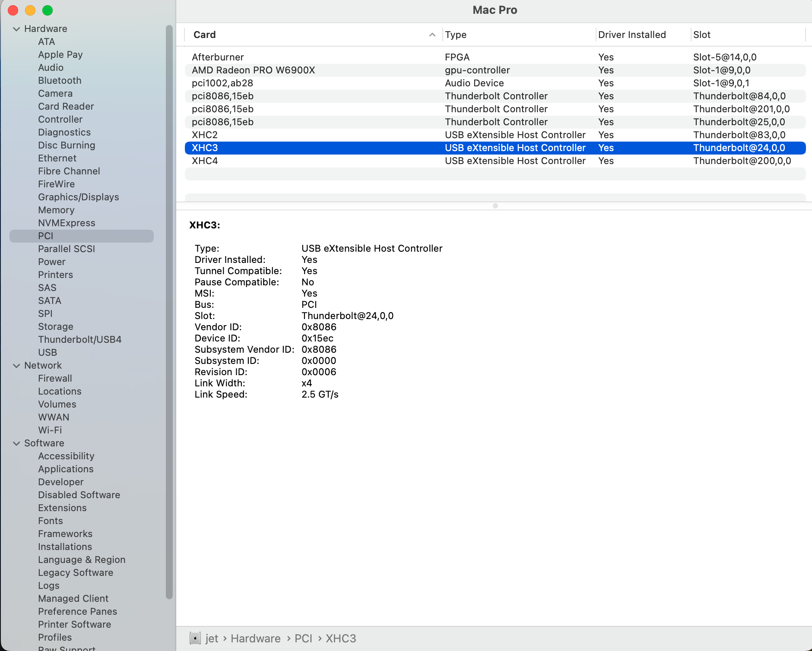
Task: Select Audio in the sidebar
Action: tap(51, 68)
